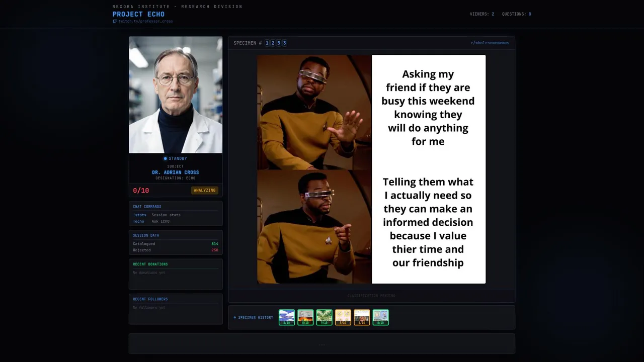Viewport: 644px width, 362px height.
Task: Click the VIEWERS: 2 counter
Action: [482, 14]
